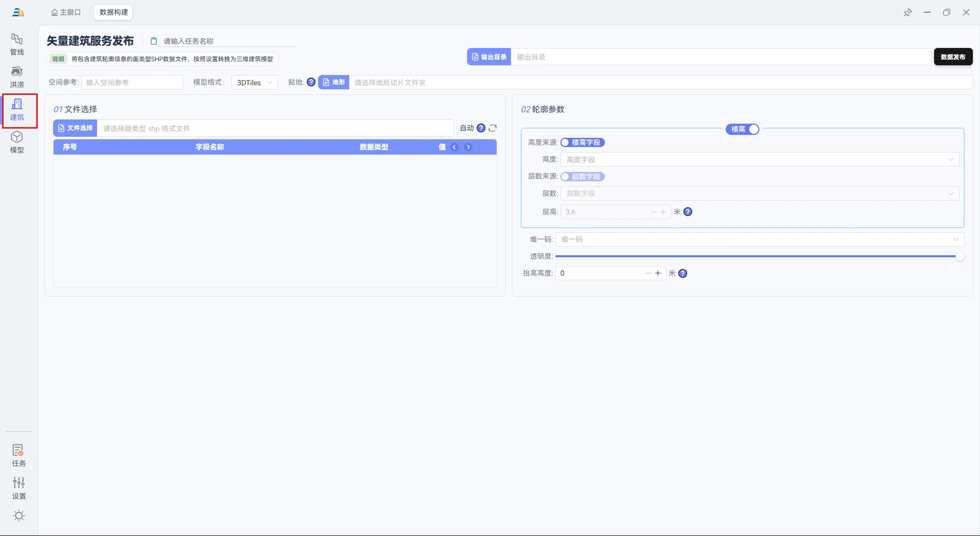
Task: Open the 设置 settings icon
Action: point(19,488)
